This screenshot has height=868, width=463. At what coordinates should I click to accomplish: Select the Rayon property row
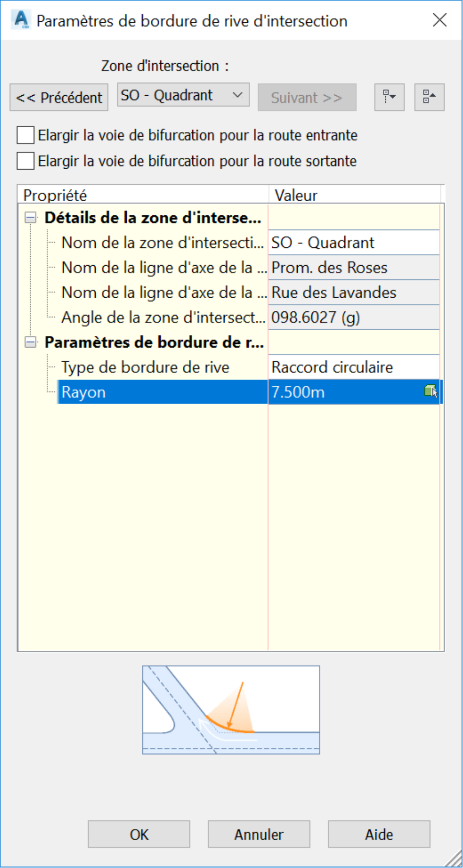pyautogui.click(x=250, y=392)
